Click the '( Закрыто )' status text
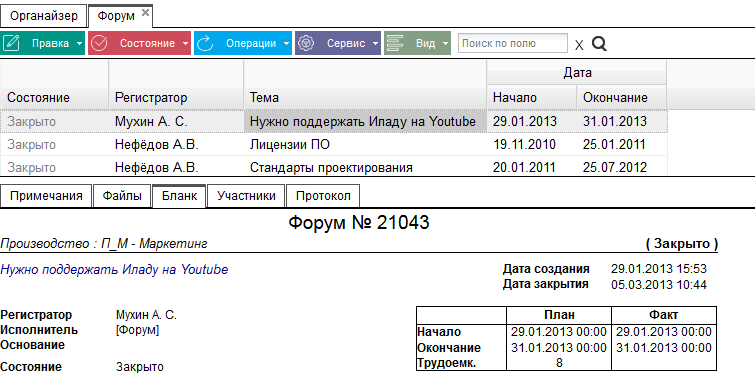Viewport: 755px width, 375px height. (681, 244)
